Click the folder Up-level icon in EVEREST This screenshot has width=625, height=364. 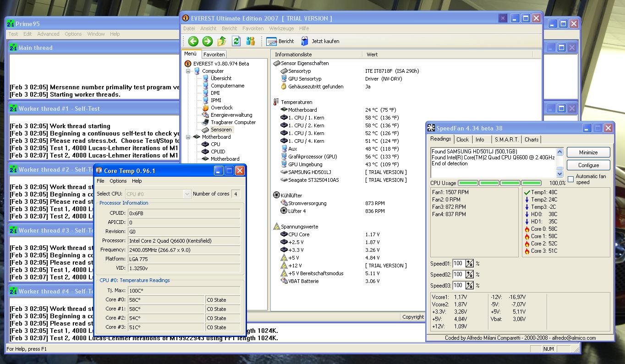pos(222,41)
